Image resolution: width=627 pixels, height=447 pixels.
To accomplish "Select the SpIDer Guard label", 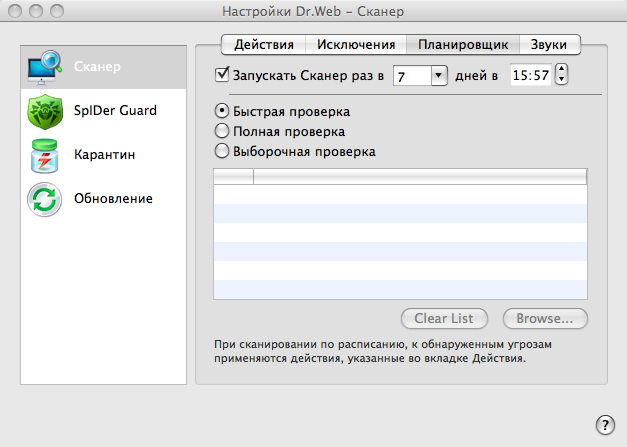I will 115,110.
